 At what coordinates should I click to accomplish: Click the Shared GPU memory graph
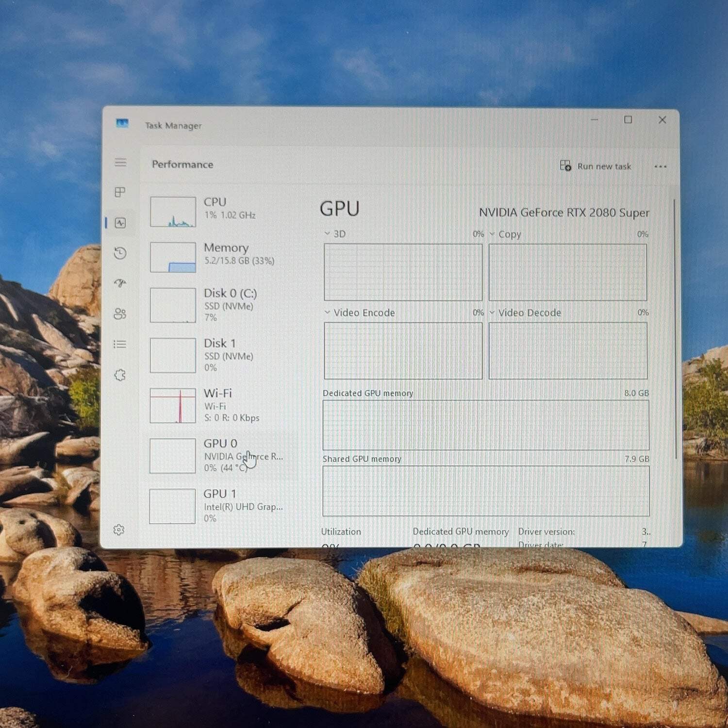pyautogui.click(x=486, y=491)
